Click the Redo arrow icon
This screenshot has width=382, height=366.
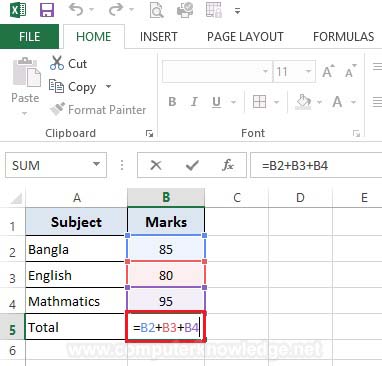(x=116, y=10)
